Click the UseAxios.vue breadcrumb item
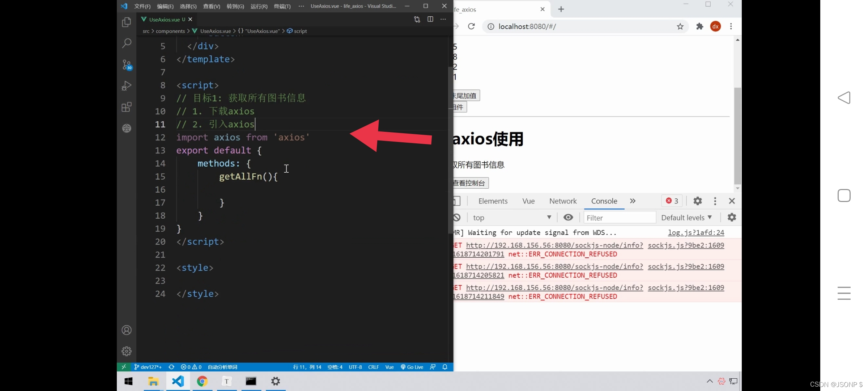Viewport: 868px width, 391px height. 212,31
